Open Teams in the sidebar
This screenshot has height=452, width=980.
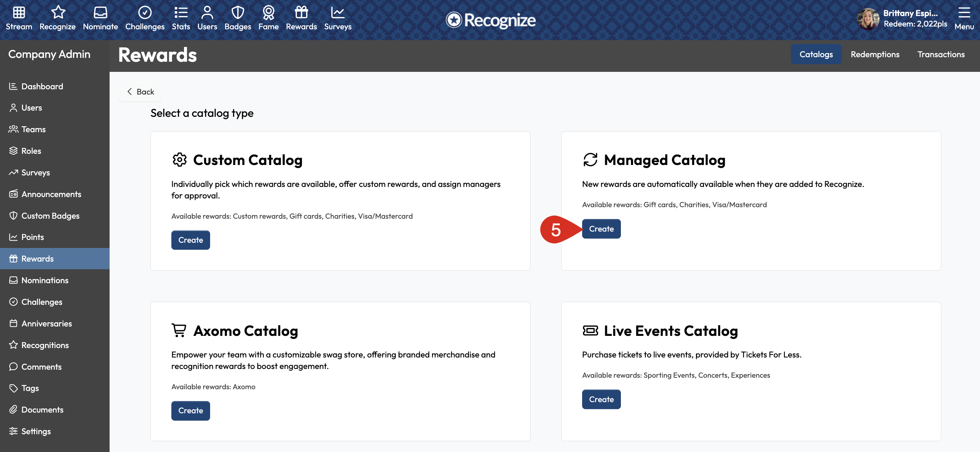click(55, 129)
